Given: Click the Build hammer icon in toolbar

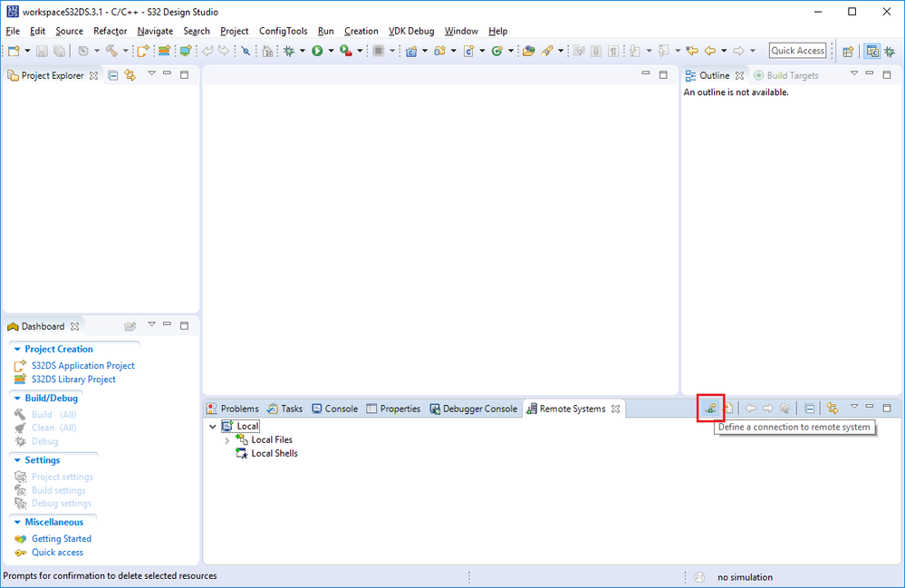Looking at the screenshot, I should (111, 51).
